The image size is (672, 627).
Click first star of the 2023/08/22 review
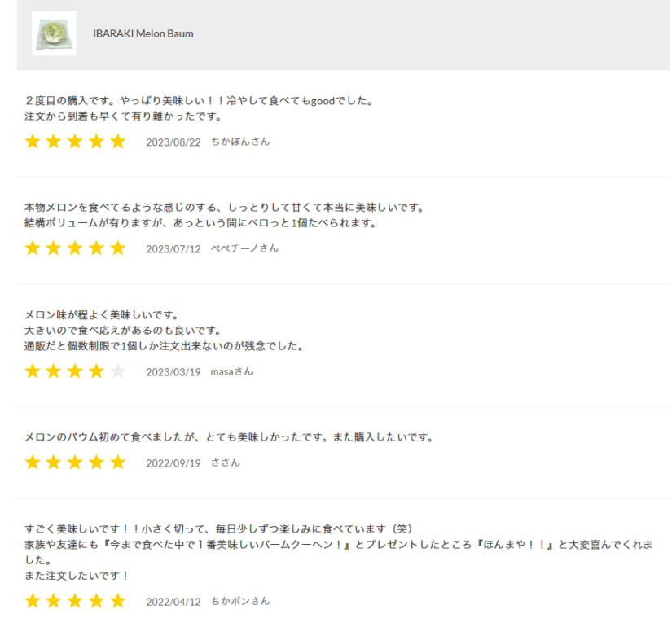(x=33, y=142)
